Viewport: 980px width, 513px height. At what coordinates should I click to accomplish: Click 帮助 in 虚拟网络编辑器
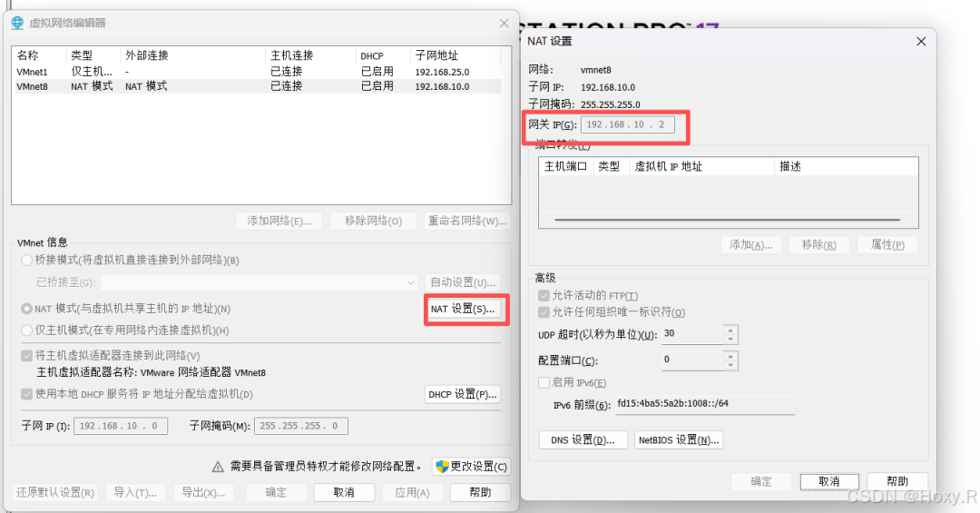480,492
